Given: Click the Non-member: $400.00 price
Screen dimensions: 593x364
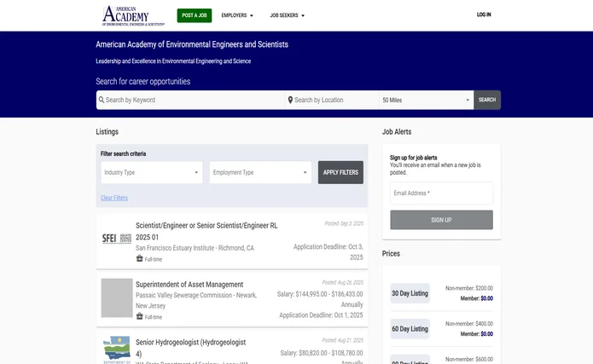Looking at the screenshot, I should click(x=469, y=324).
